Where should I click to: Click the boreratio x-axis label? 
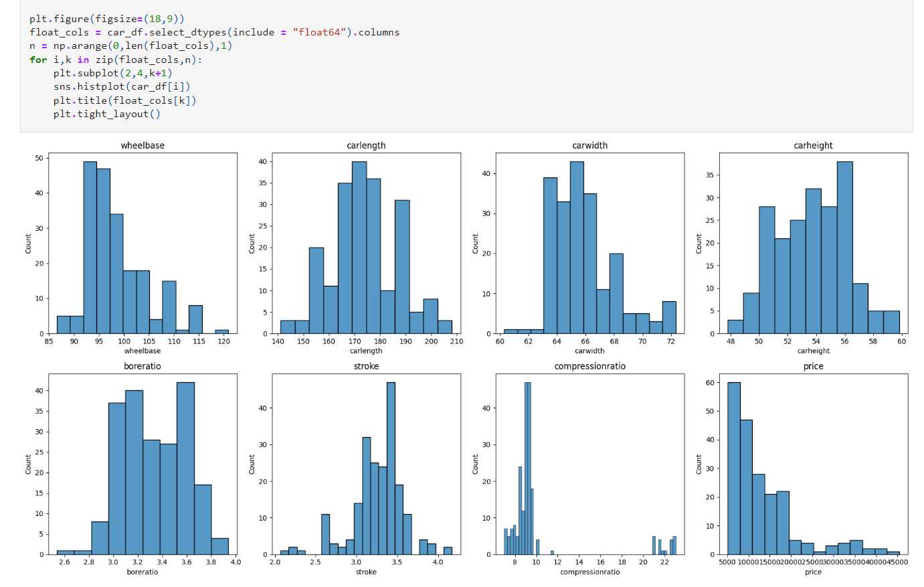tap(143, 572)
